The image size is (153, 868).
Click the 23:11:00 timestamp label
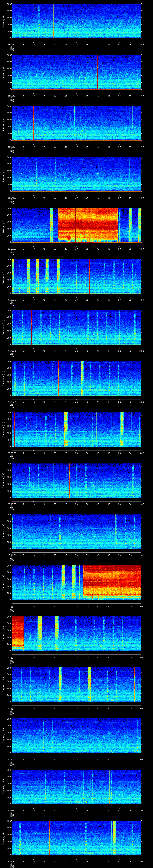(x=12, y=555)
